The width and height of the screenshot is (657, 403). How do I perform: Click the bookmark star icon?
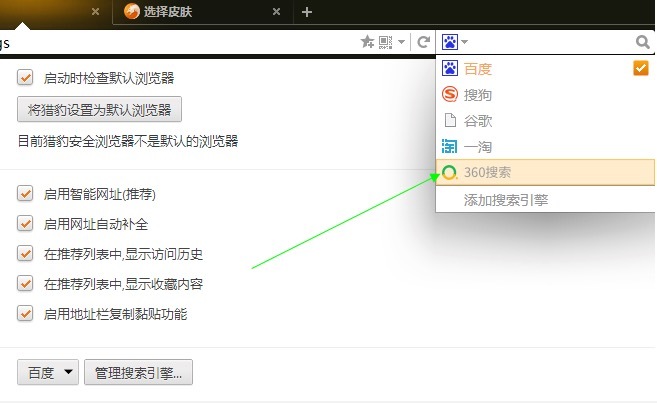(x=367, y=42)
